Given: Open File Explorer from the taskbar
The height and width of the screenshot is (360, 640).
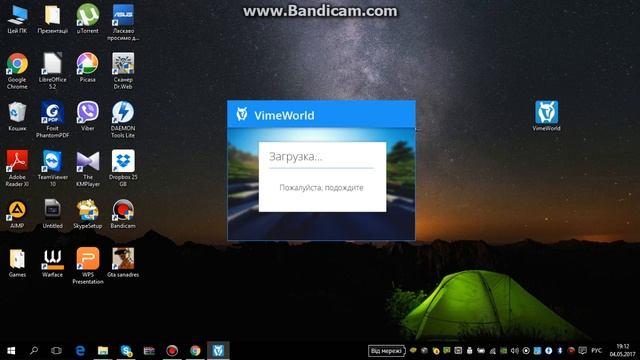Looking at the screenshot, I should pos(103,351).
